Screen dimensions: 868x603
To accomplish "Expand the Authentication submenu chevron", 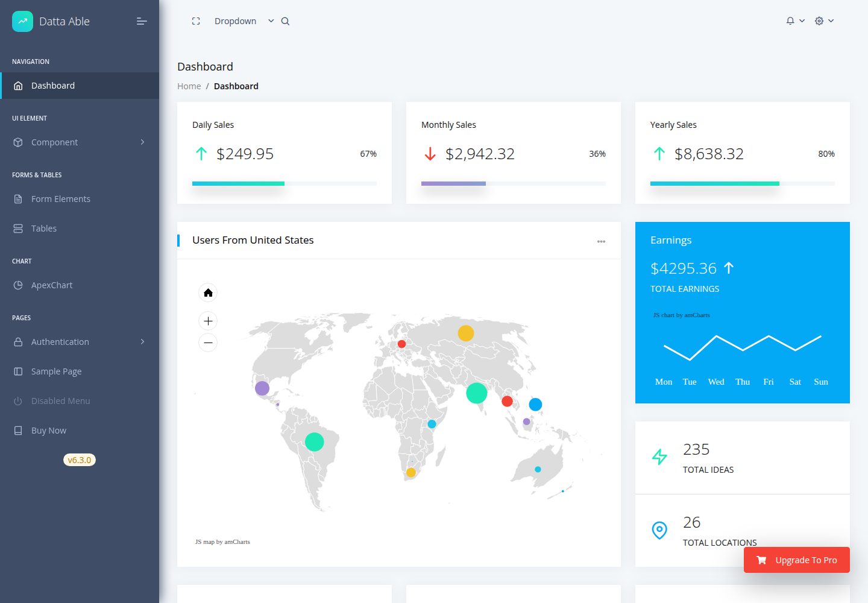I will pos(142,342).
